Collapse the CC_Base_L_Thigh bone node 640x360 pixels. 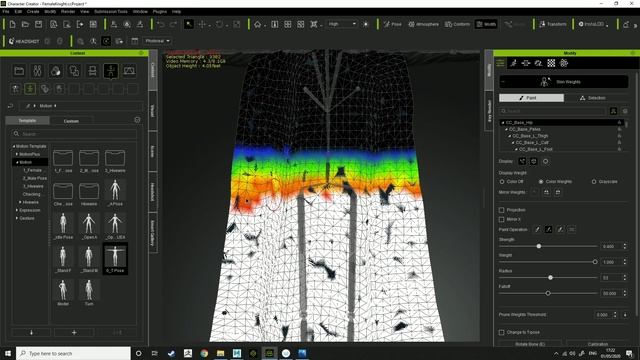[510, 136]
